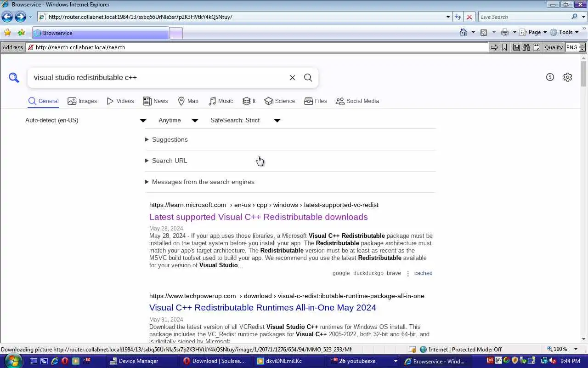Open the IE address history dropdown arrow

coord(448,17)
